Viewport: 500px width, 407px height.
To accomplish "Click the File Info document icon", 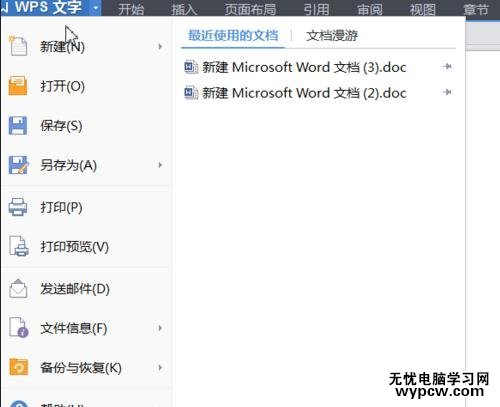I will click(19, 328).
